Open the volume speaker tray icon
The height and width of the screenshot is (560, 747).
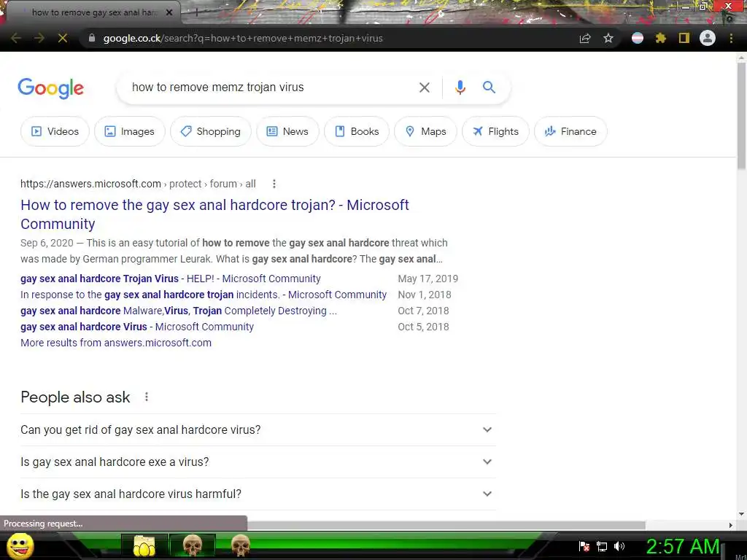619,546
